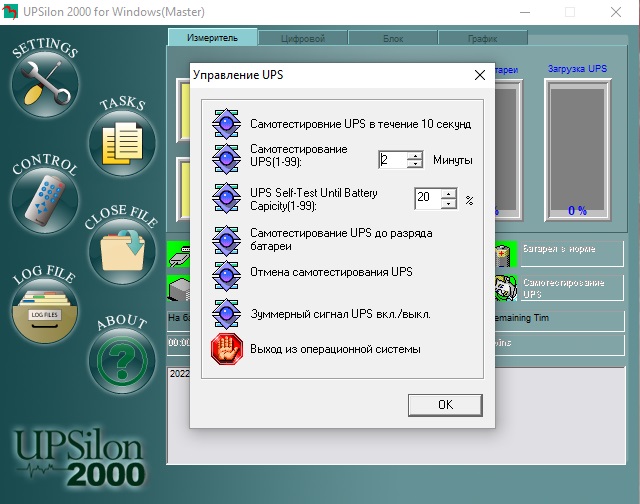Screen dimensions: 640x504
Task: Click the Close File folder icon
Action: tap(122, 251)
